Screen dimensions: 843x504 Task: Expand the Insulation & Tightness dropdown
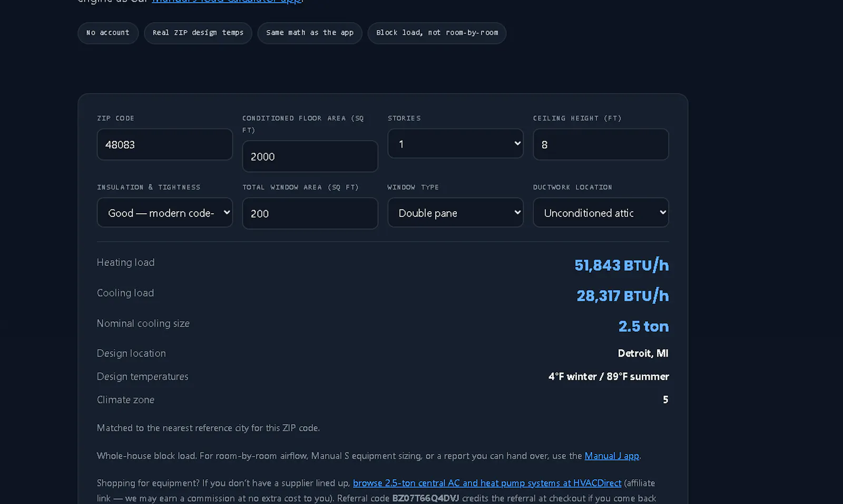(164, 212)
